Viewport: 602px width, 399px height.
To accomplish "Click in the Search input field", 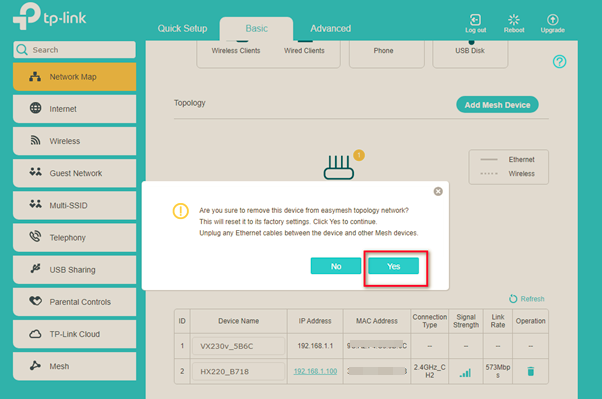I will coord(74,50).
